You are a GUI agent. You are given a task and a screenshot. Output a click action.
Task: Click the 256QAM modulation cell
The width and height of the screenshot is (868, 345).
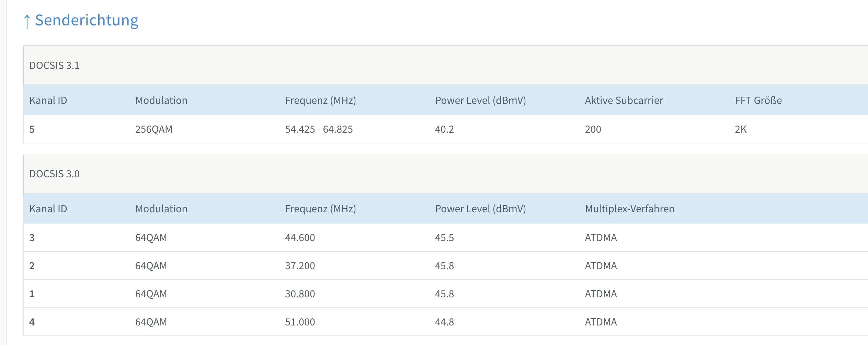pos(153,129)
